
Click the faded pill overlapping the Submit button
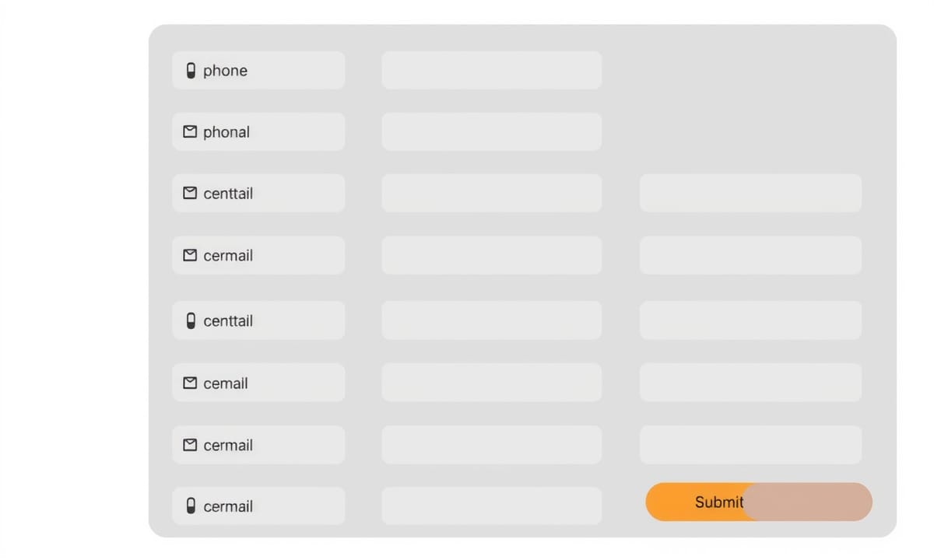point(808,502)
